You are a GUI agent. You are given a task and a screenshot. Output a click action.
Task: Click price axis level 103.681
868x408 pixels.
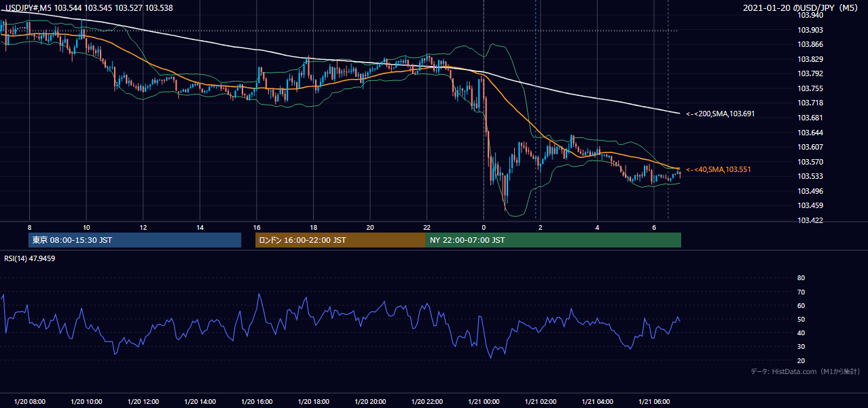[810, 118]
